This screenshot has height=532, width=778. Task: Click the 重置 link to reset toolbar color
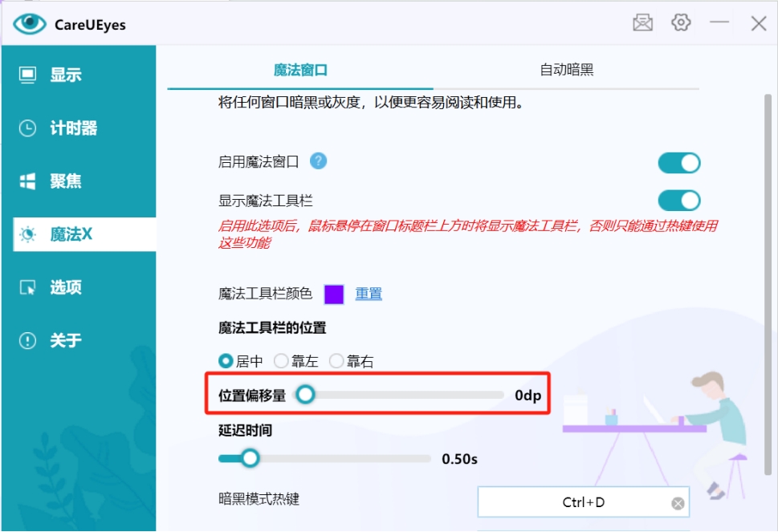coord(369,294)
